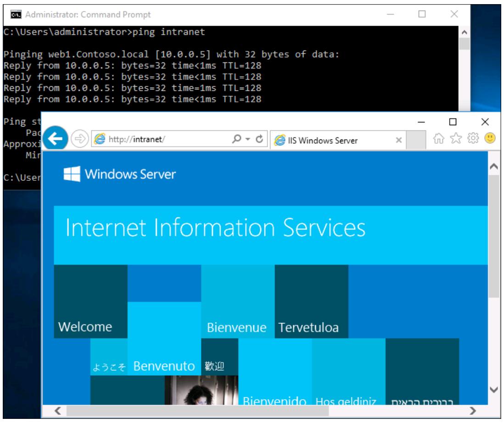
Task: Minimize the Internet Explorer window
Action: pos(421,122)
